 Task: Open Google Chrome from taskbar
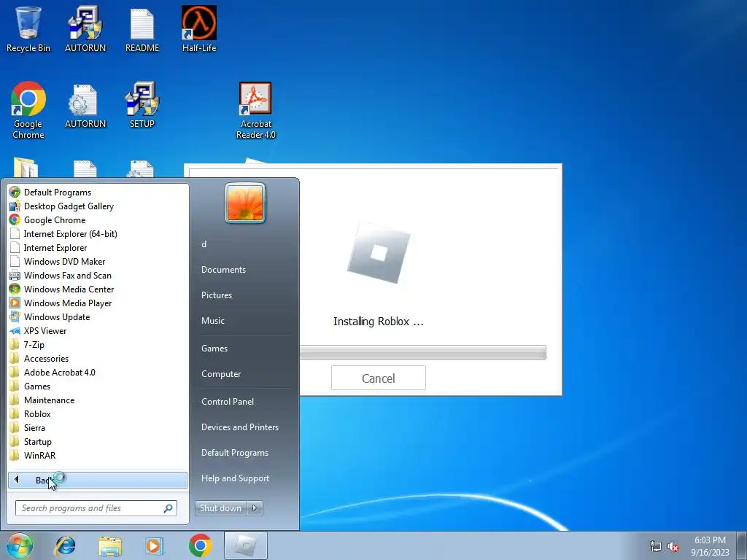click(x=200, y=545)
